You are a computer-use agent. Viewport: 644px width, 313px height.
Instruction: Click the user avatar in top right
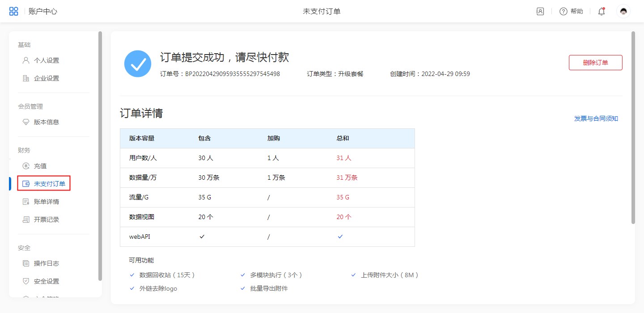pyautogui.click(x=623, y=12)
